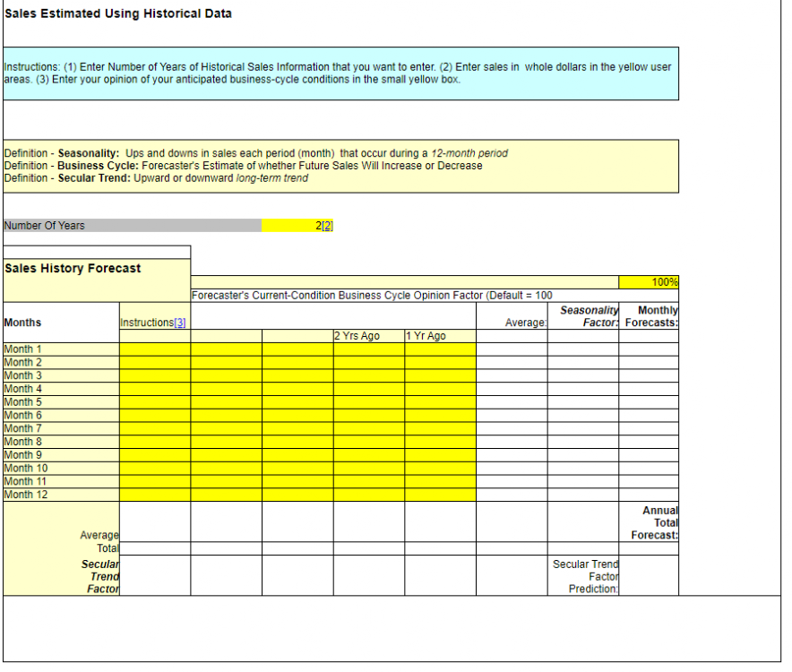This screenshot has height=672, width=792.
Task: Select the 'Seasonality Factor:' column header
Action: tap(589, 316)
